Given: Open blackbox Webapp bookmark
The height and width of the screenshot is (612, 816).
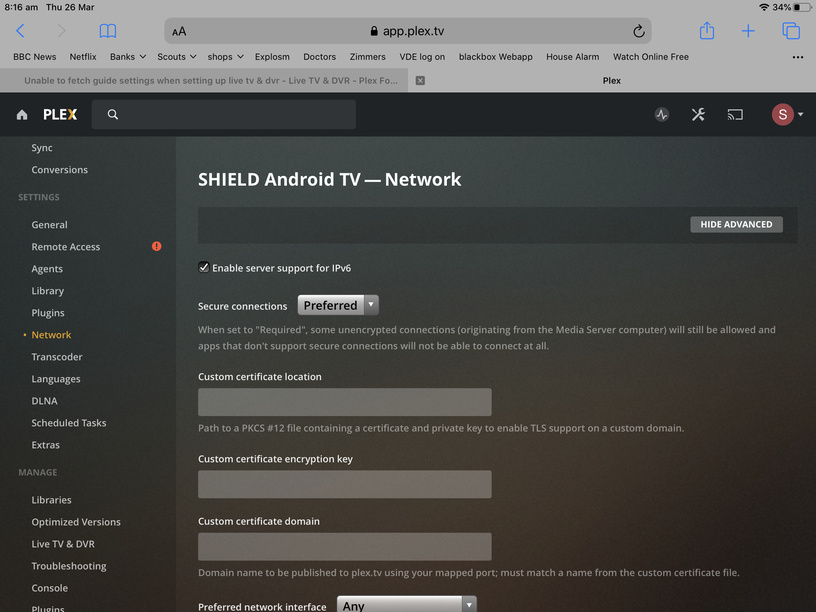Looking at the screenshot, I should coord(495,57).
